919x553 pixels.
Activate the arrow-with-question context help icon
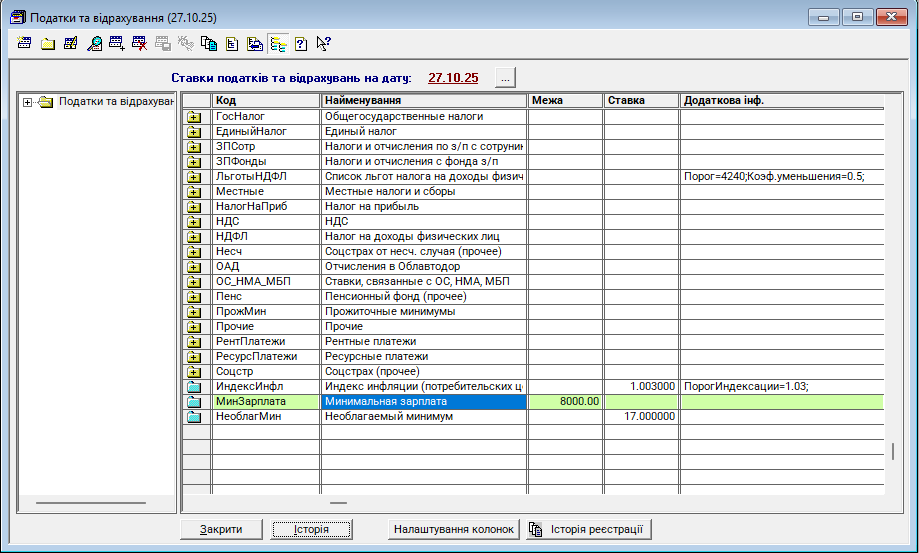click(323, 43)
